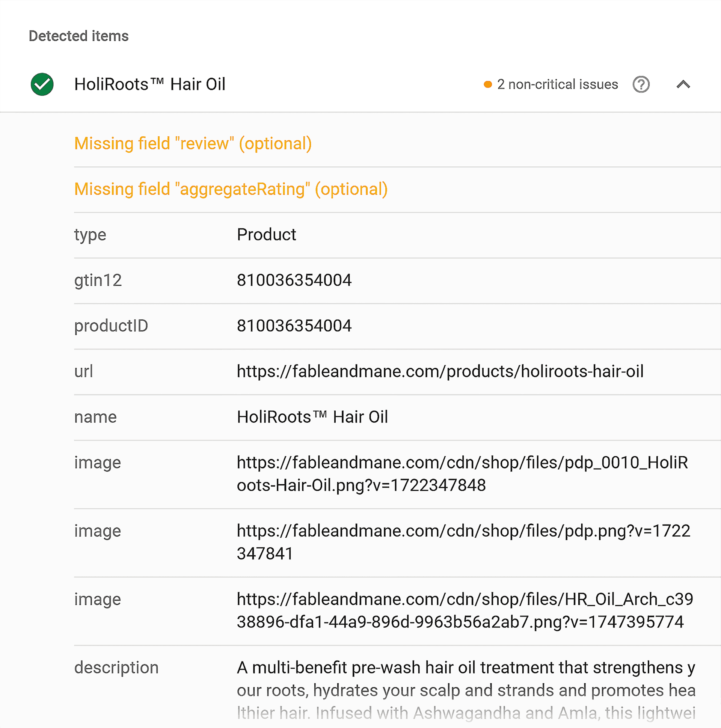The width and height of the screenshot is (721, 728).
Task: Open the help question mark icon
Action: [641, 84]
